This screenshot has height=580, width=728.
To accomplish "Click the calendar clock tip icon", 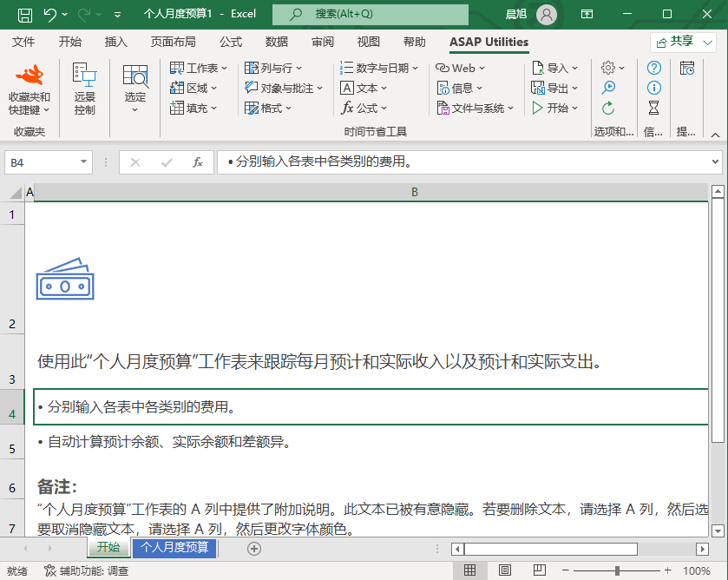I will [687, 68].
